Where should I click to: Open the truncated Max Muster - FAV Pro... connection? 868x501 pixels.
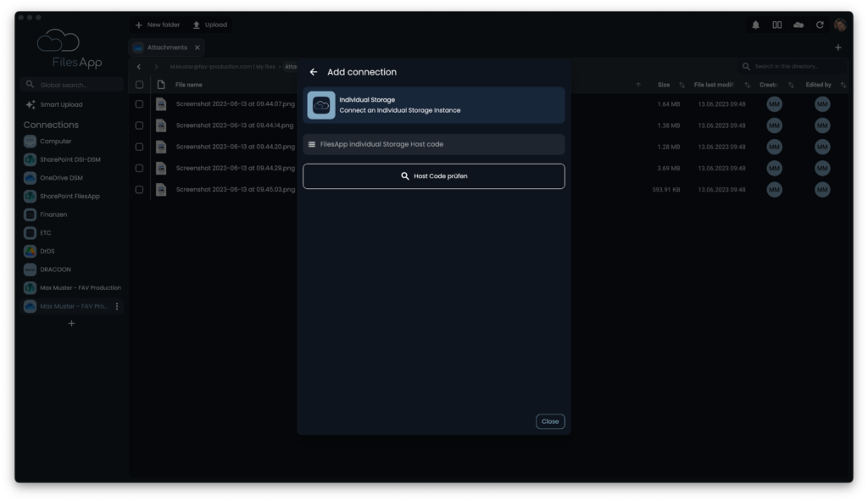coord(66,306)
